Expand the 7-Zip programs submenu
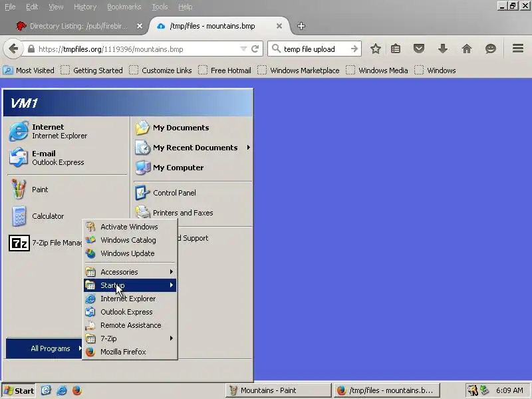Viewport: 532px width, 399px height. pos(130,338)
